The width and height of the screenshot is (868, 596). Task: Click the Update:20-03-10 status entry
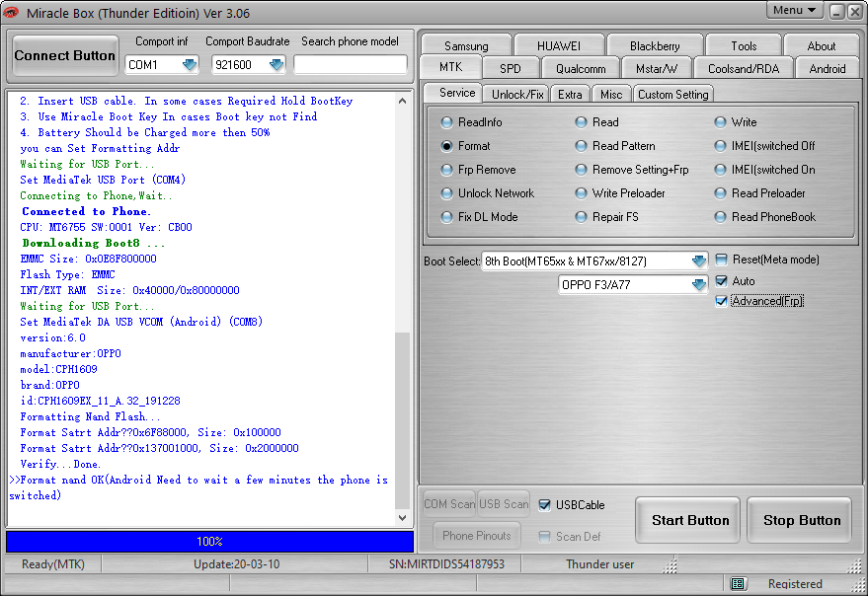pos(236,563)
